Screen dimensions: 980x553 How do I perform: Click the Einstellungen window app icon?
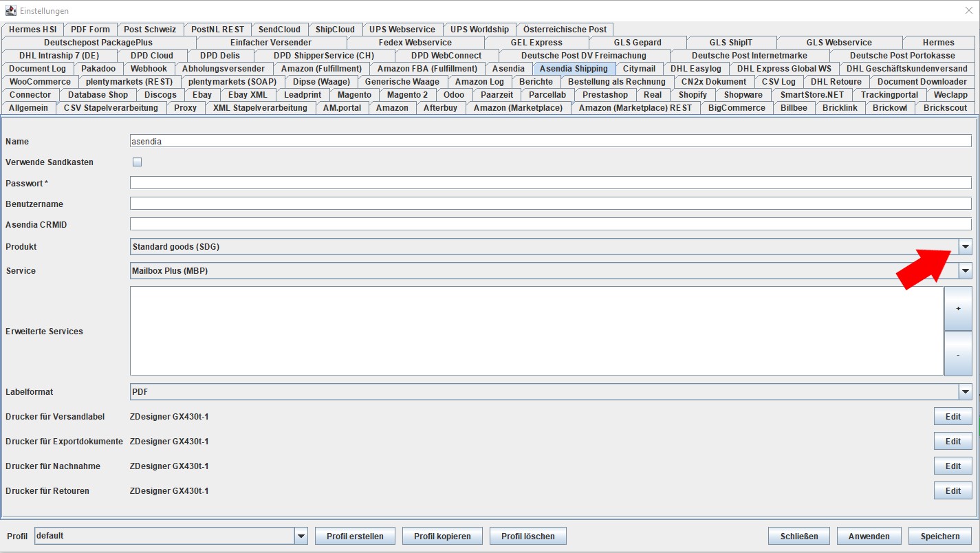tap(10, 10)
